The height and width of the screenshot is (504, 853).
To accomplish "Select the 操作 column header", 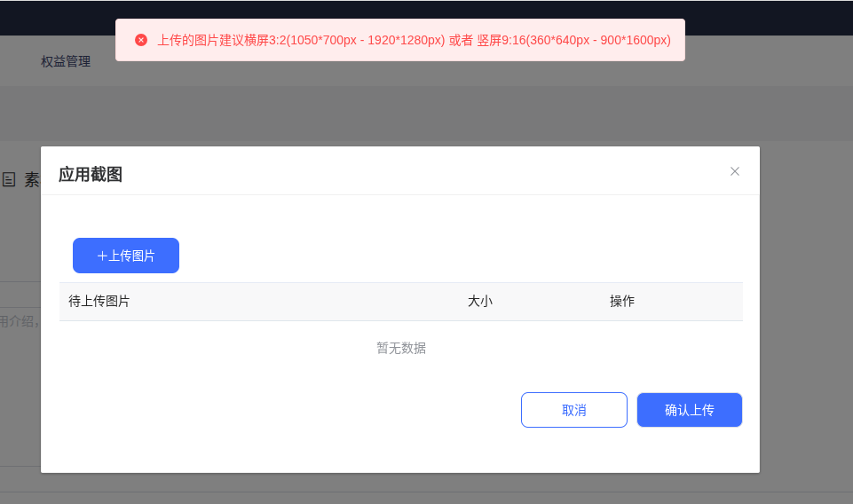I will coord(622,301).
